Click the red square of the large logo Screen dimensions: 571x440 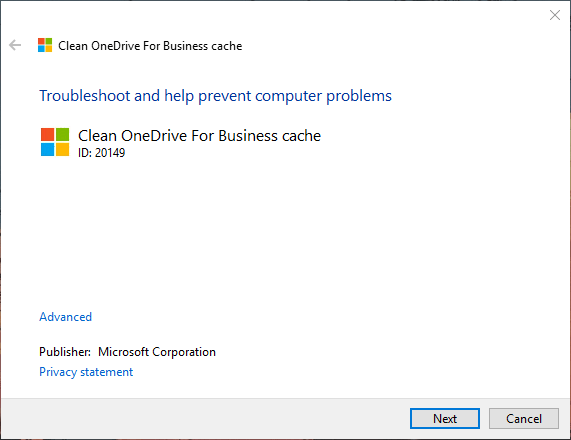[47, 134]
